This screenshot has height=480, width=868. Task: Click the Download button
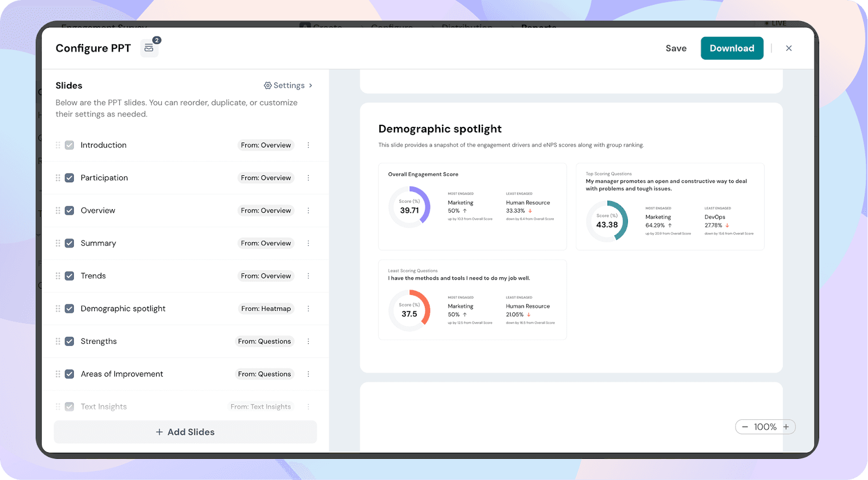coord(732,48)
